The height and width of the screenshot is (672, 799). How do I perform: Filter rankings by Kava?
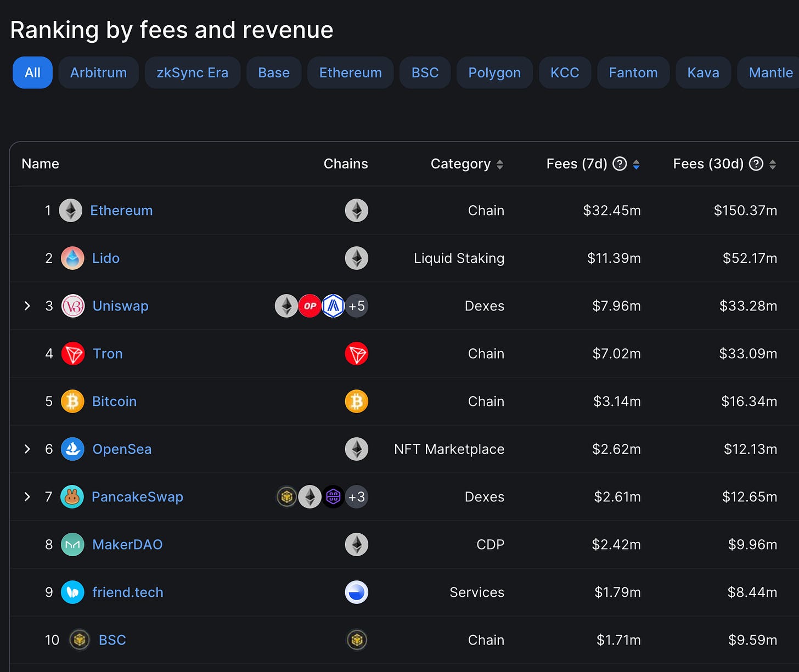click(x=703, y=72)
